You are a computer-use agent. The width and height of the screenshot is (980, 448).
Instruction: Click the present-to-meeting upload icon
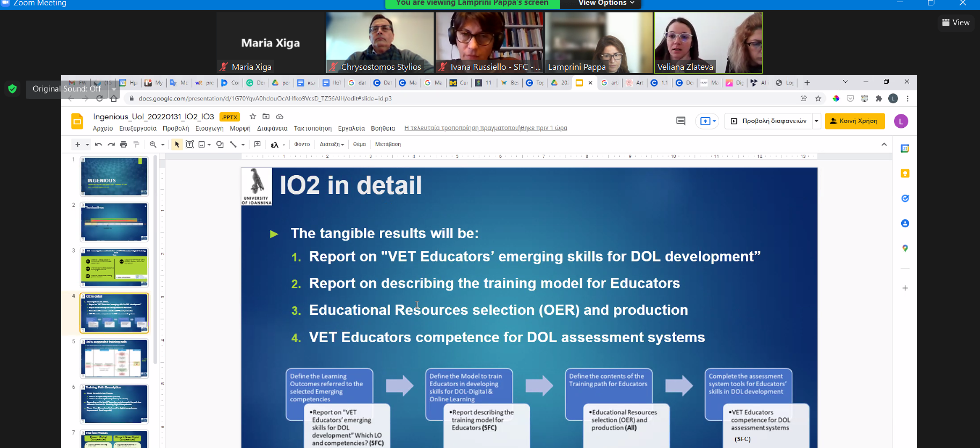[x=705, y=121]
